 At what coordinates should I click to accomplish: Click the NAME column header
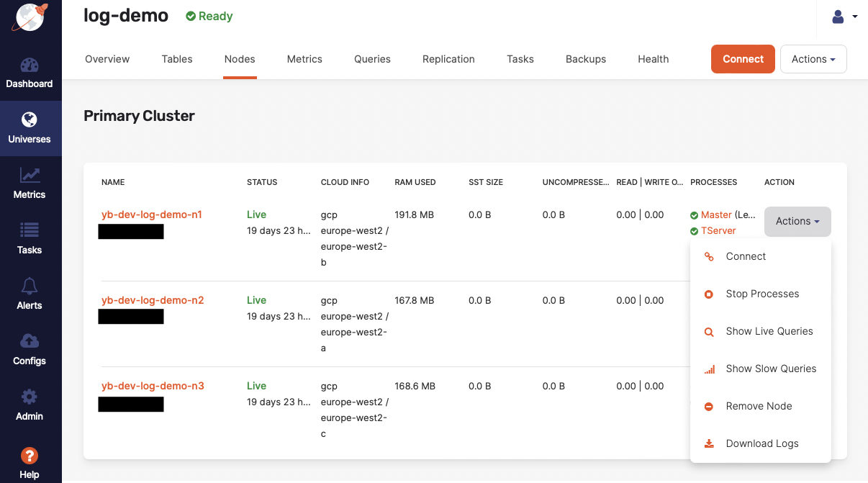113,182
